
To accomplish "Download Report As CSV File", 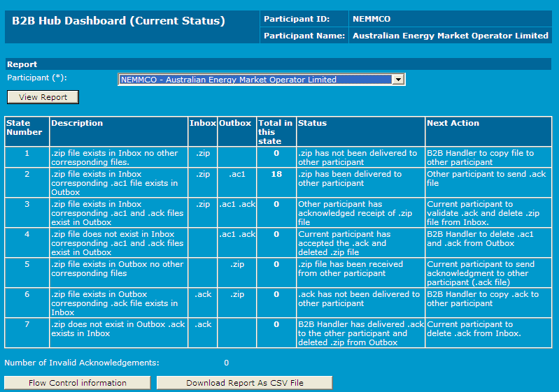I will (245, 383).
